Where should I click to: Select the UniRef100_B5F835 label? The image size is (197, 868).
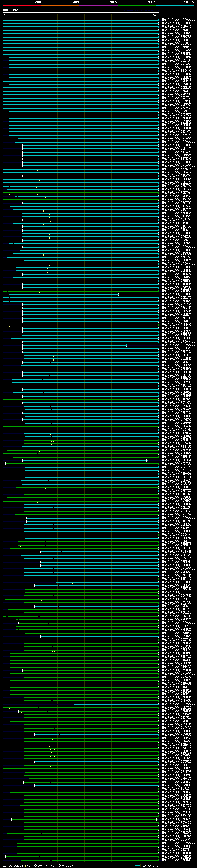(x=176, y=118)
